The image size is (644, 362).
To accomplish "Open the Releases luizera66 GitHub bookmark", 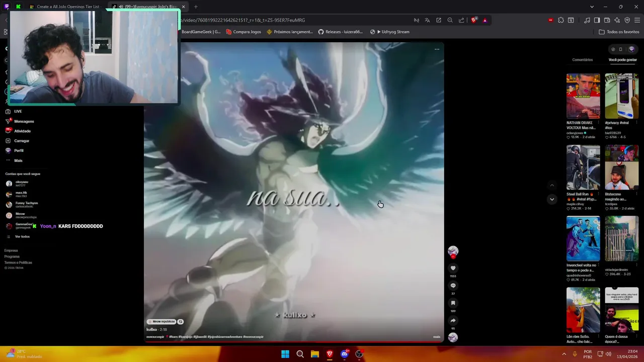I will point(340,32).
